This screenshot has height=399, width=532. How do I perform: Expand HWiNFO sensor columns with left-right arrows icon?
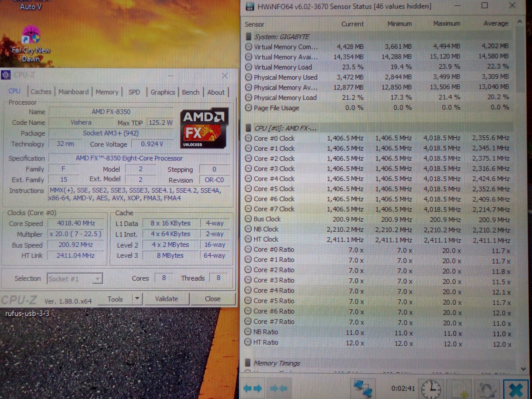point(252,388)
